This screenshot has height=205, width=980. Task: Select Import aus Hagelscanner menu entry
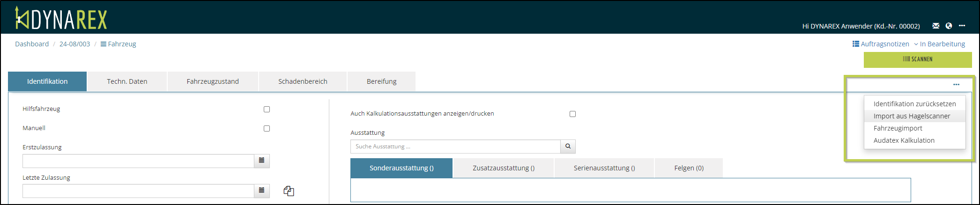[912, 116]
